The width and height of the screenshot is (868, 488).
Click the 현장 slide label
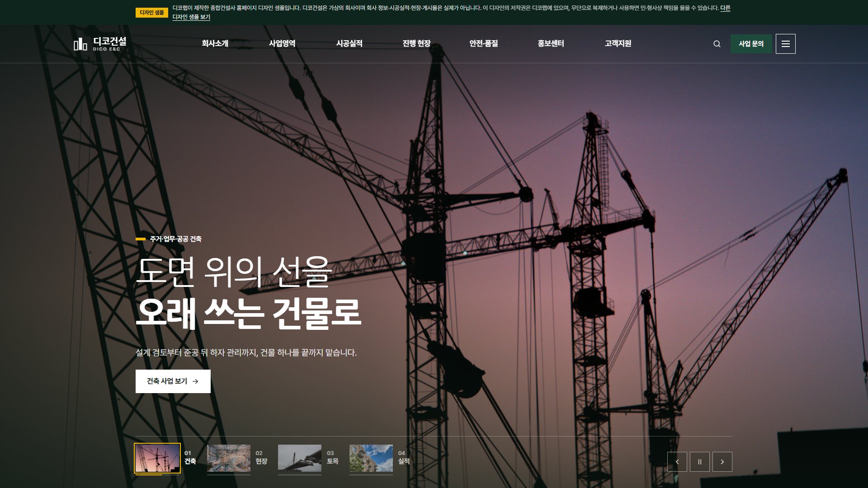261,461
